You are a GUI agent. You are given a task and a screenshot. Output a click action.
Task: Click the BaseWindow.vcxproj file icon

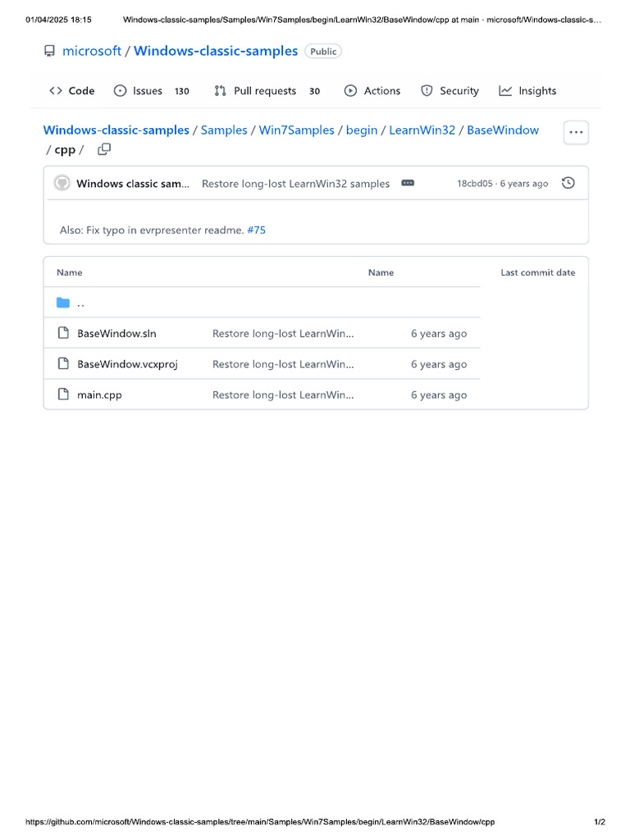point(63,363)
